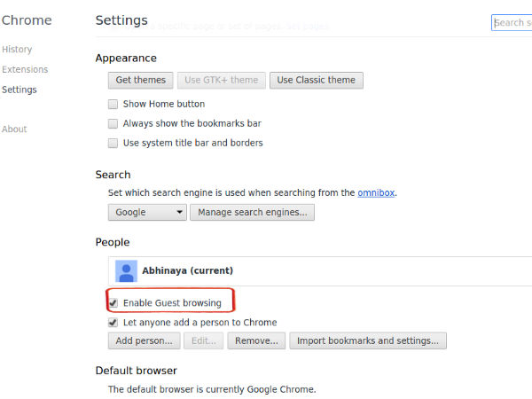Click the settings search field
This screenshot has height=399, width=532.
(x=514, y=22)
